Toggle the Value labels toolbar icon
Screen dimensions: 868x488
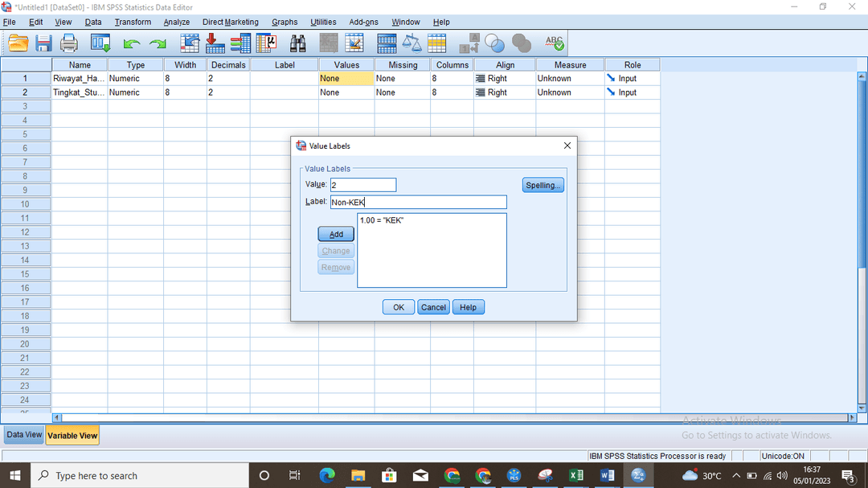coord(469,43)
